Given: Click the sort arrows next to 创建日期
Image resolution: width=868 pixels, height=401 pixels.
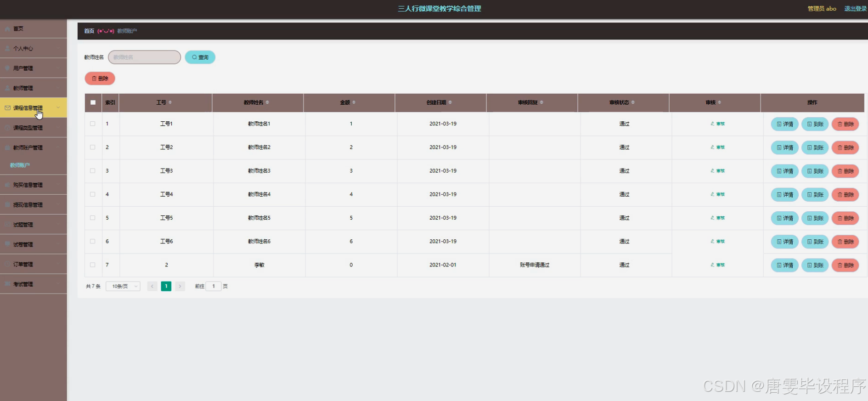Looking at the screenshot, I should point(450,102).
